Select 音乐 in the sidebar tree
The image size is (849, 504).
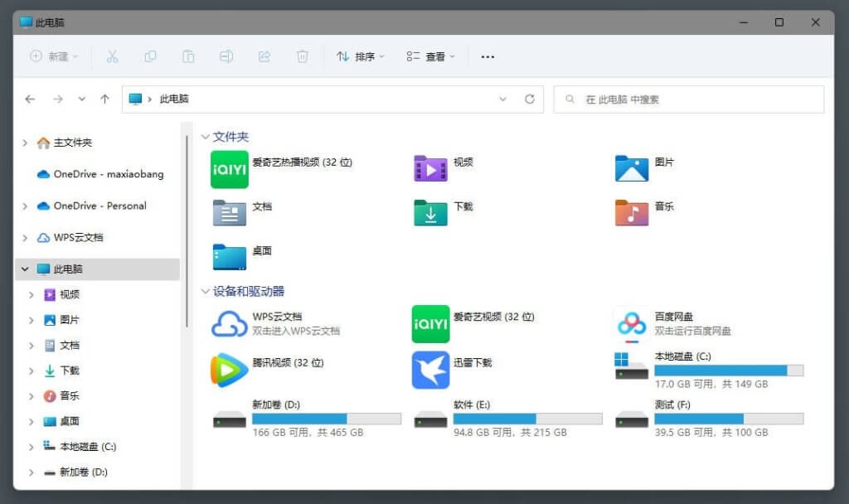tap(70, 395)
